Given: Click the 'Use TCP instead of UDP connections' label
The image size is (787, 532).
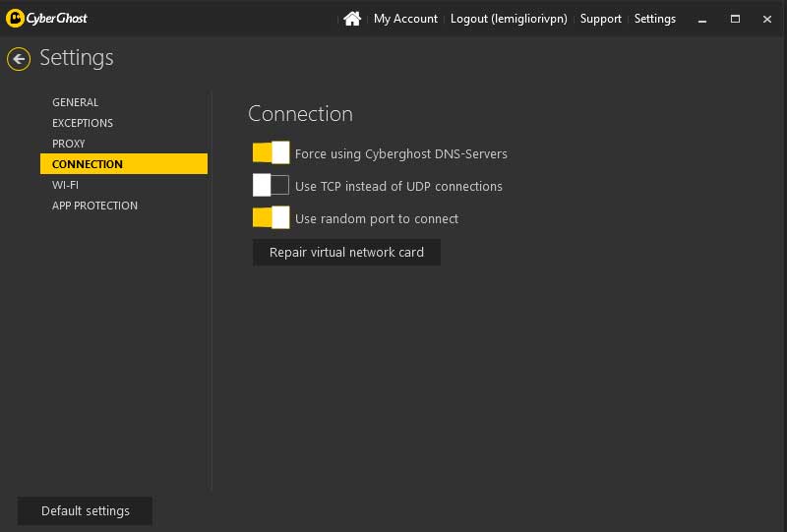Looking at the screenshot, I should point(398,186).
